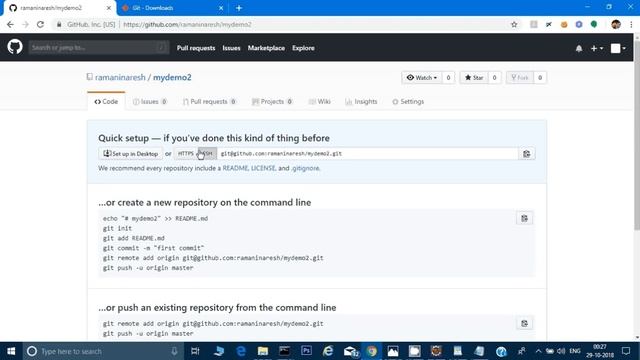Open the mydemo2 repository link
This screenshot has width=640, height=360.
click(172, 77)
